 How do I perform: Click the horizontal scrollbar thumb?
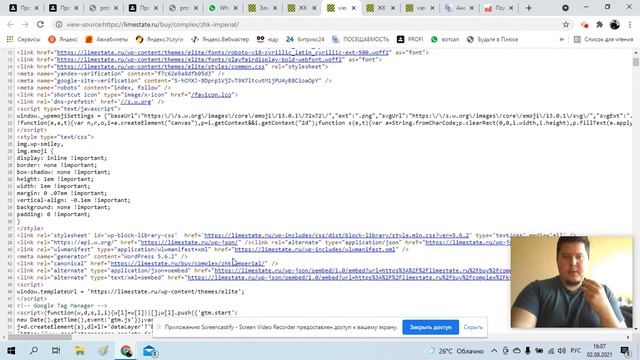[x=40, y=337]
